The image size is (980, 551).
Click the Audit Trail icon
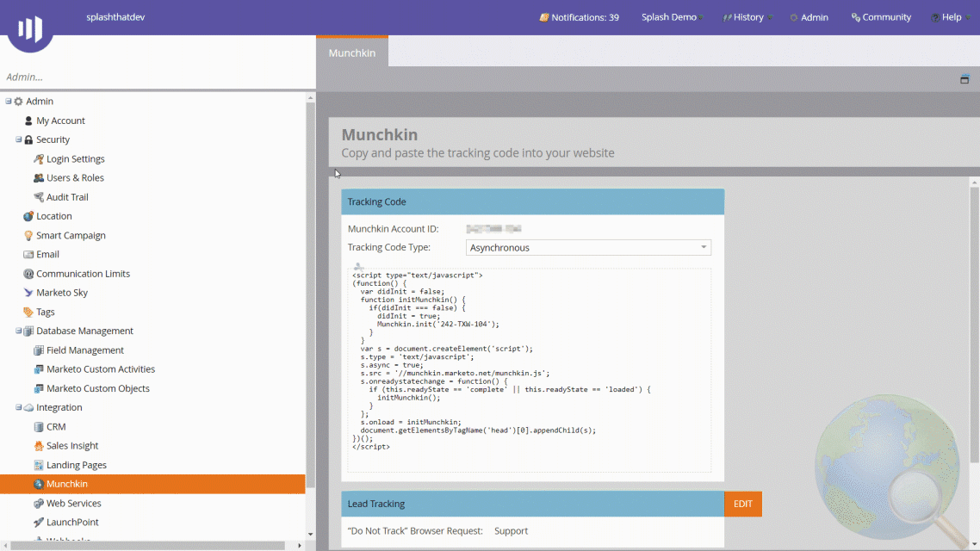[x=38, y=197]
